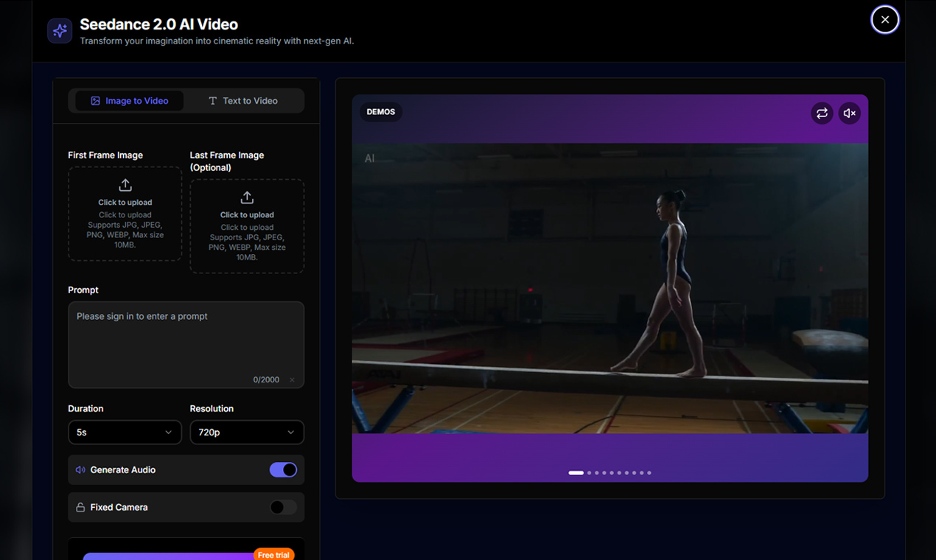The image size is (936, 560).
Task: Click the speaker icon beside Generate Audio
Action: click(80, 469)
